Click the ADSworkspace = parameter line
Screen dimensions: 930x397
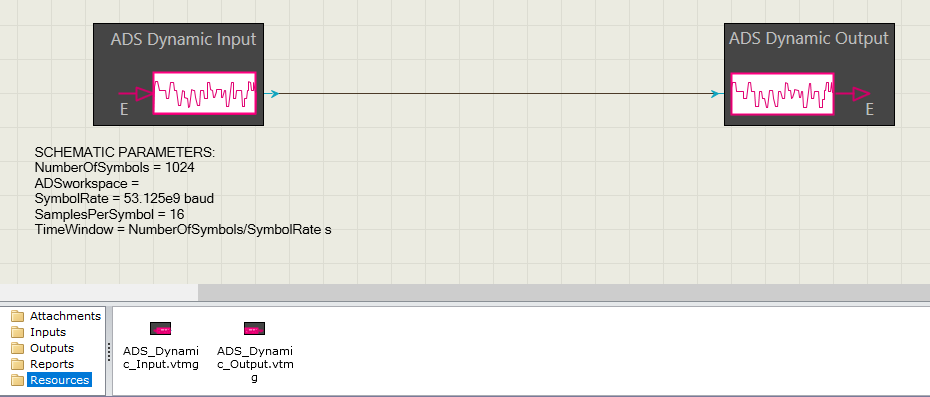(87, 183)
